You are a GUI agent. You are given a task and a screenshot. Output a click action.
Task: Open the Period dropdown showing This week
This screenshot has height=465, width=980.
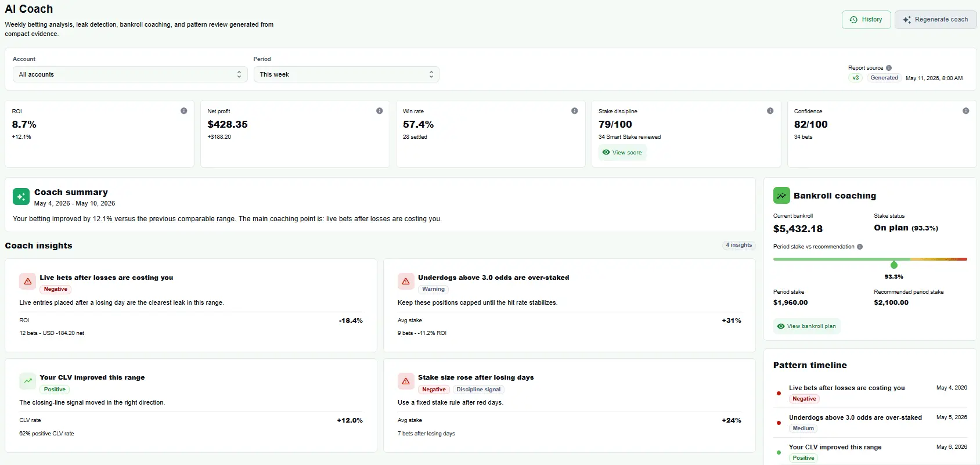point(346,74)
